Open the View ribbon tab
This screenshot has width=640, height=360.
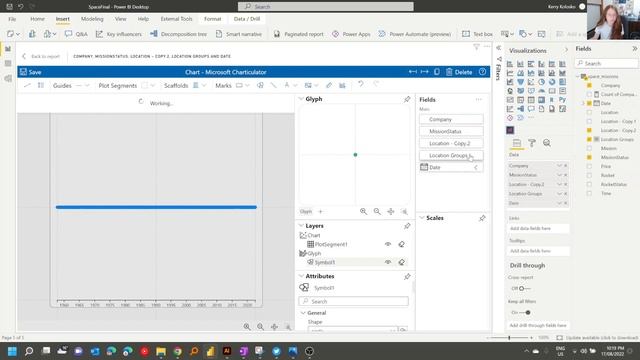point(120,19)
